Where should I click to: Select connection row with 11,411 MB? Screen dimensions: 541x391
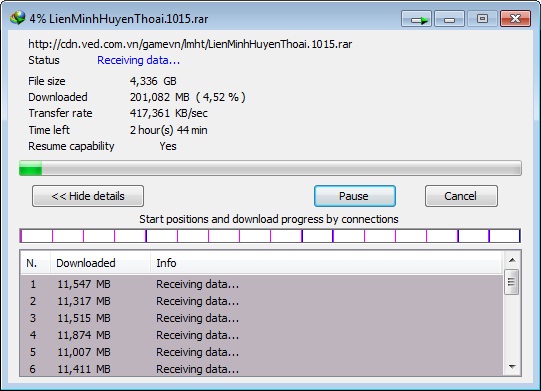(x=261, y=368)
